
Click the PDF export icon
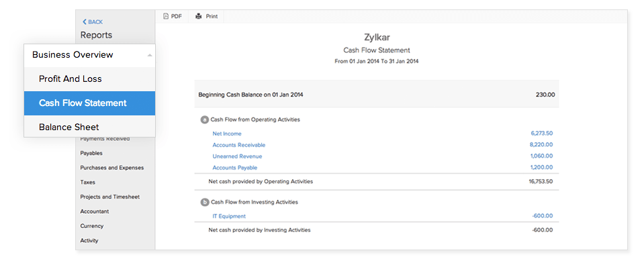click(166, 16)
